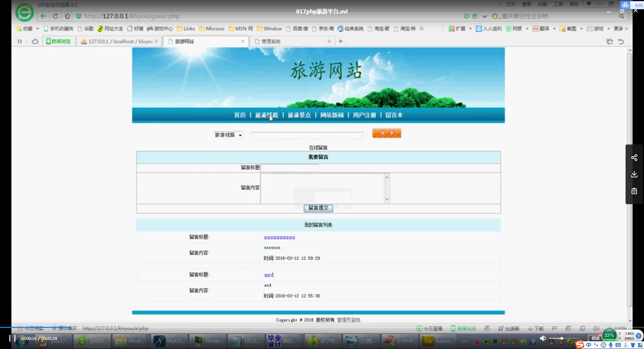Click the 管理员登陆 footer link
Image resolution: width=644 pixels, height=349 pixels.
[348, 320]
